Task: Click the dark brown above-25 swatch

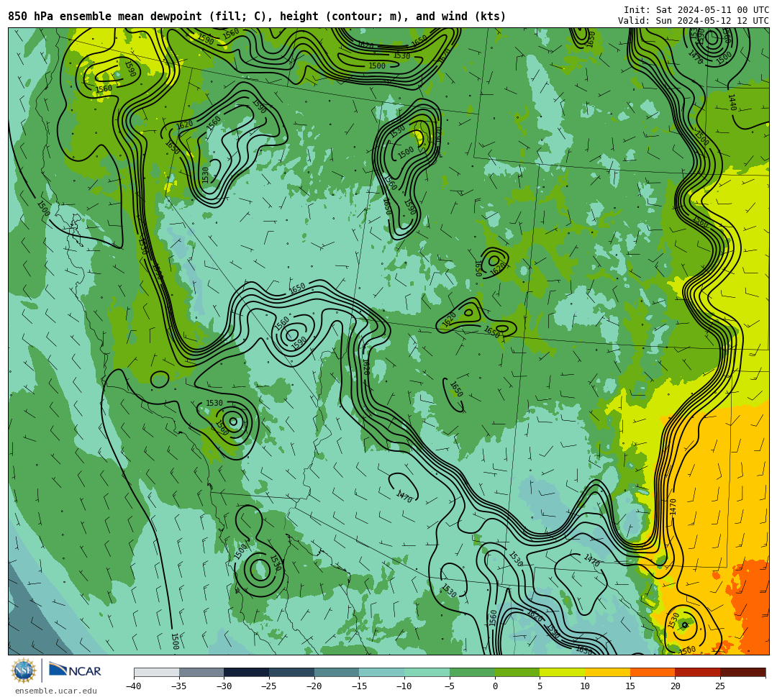Action: tap(742, 672)
